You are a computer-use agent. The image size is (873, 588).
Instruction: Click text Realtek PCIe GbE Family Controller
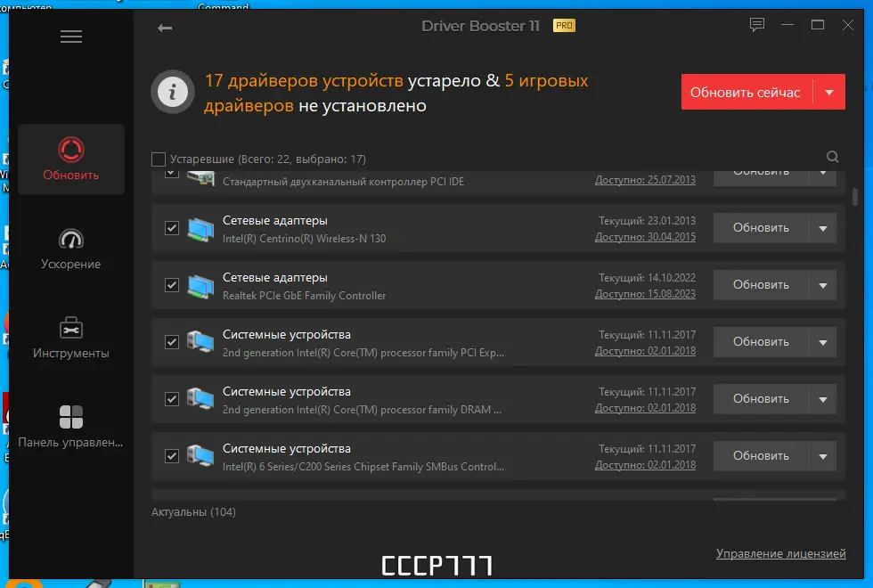click(304, 296)
